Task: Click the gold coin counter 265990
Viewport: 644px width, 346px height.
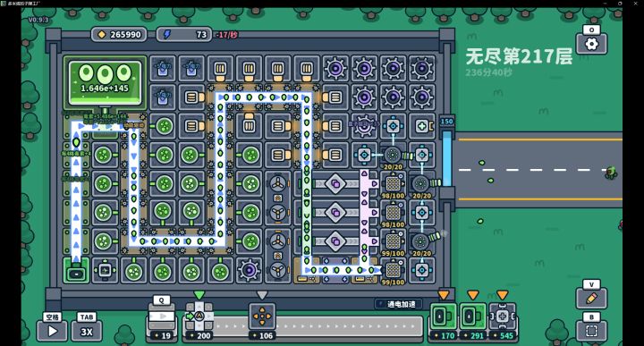Action: coord(119,35)
